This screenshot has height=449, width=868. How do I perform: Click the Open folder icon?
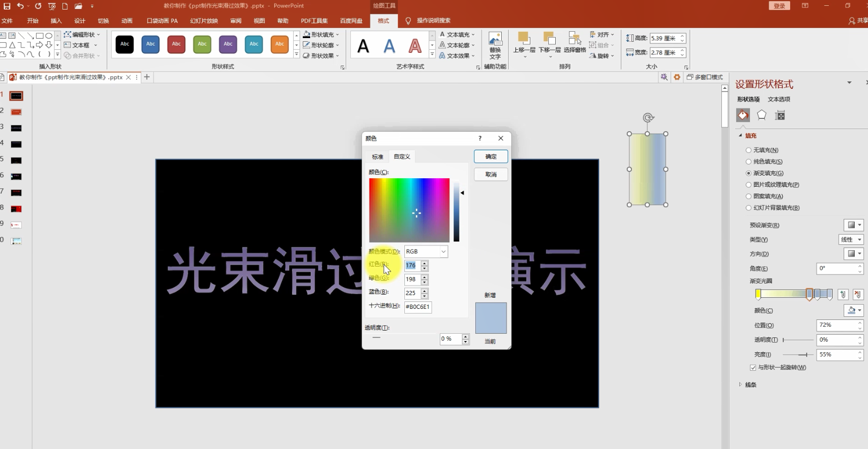78,6
